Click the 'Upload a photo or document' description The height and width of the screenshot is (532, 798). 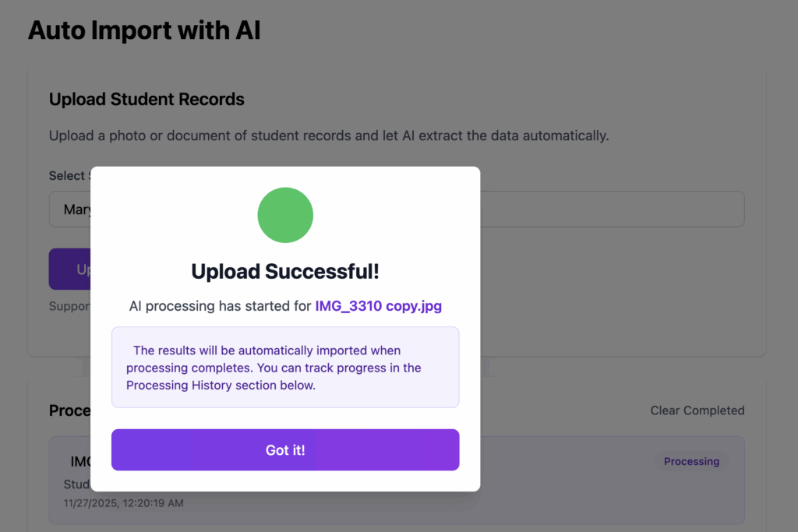(x=328, y=136)
